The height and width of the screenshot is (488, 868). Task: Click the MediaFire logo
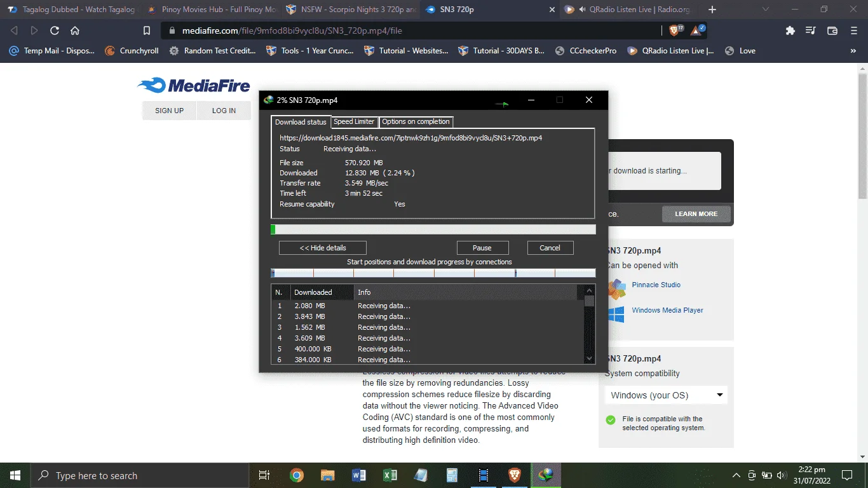click(194, 85)
